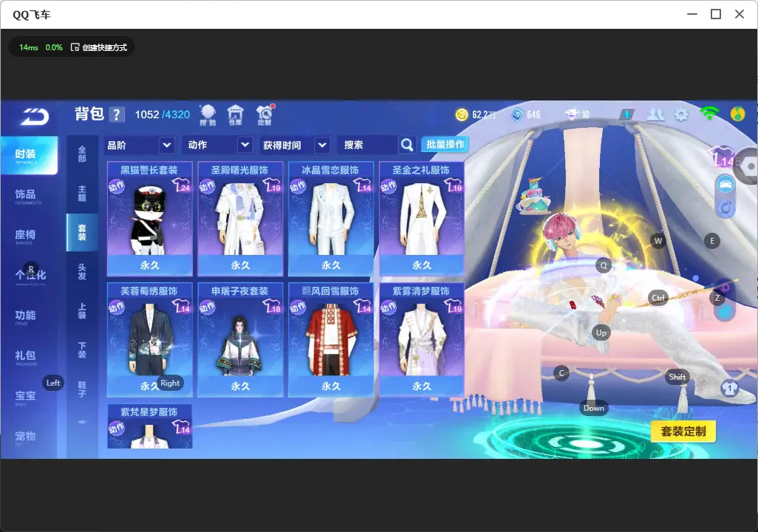Click the hexagon nut floating button
This screenshot has height=532, width=758.
click(x=748, y=167)
